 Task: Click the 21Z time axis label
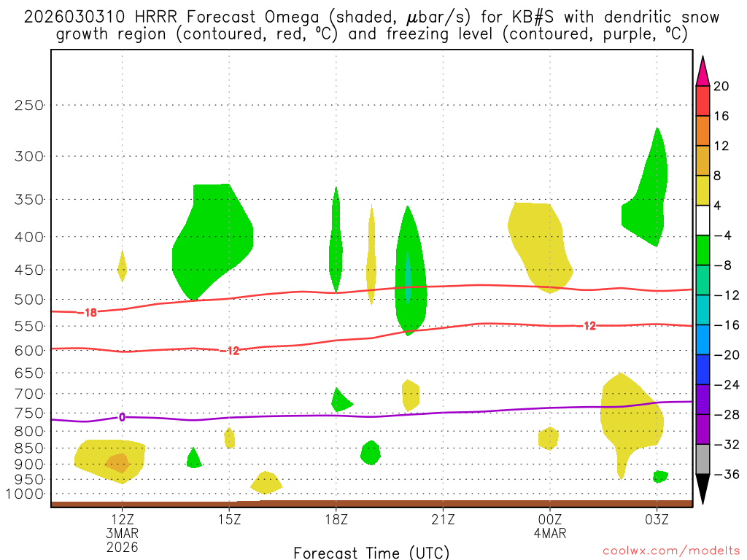point(443,519)
